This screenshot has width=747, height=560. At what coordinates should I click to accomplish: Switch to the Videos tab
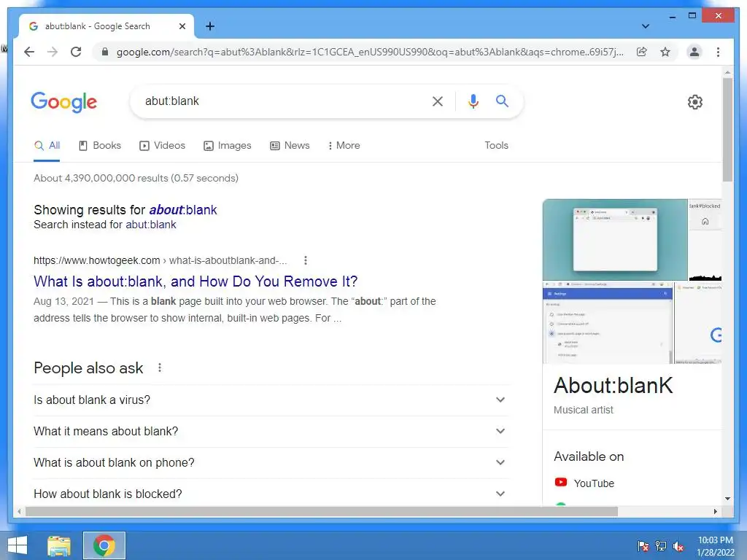point(162,146)
